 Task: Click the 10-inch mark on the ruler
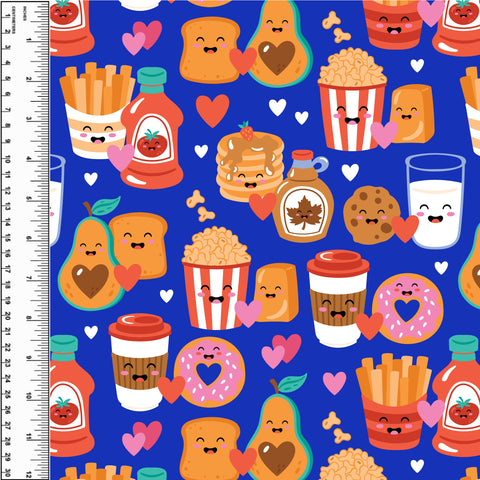click(x=29, y=397)
